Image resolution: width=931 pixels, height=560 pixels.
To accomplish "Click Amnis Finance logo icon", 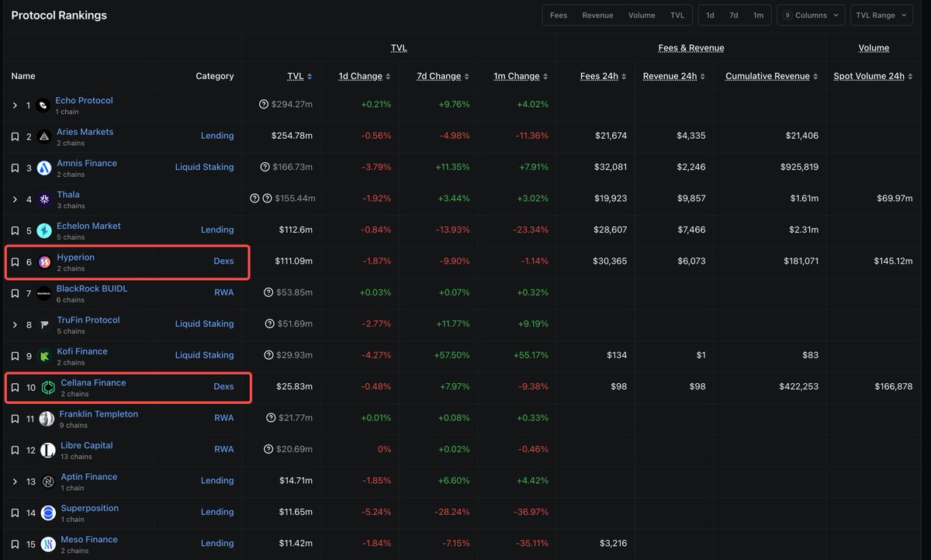I will [x=44, y=168].
